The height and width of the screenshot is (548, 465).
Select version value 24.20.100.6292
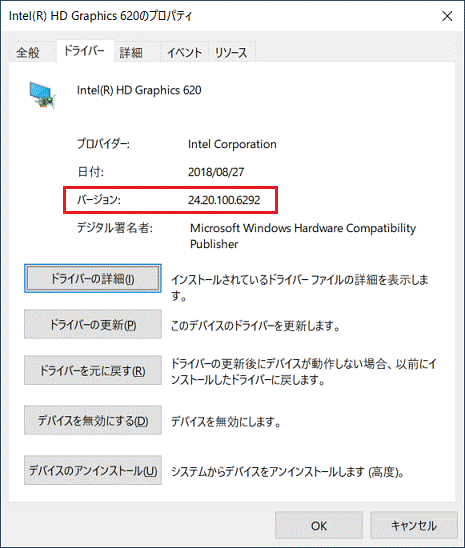pyautogui.click(x=224, y=200)
